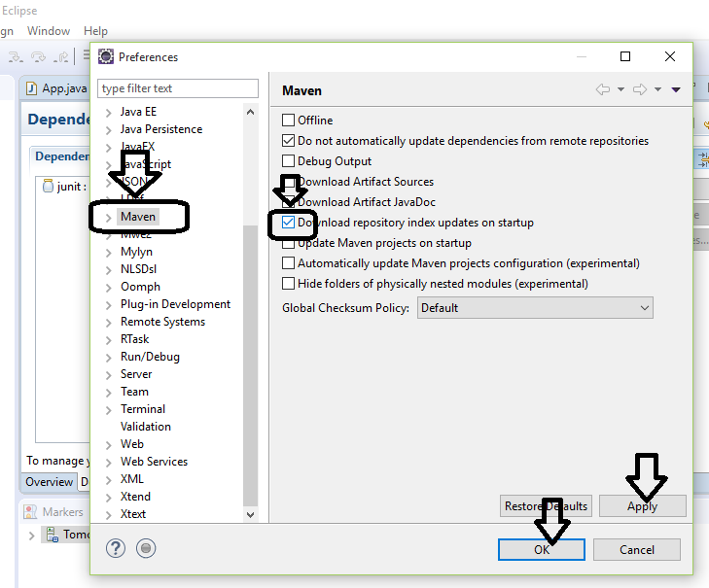Image resolution: width=709 pixels, height=588 pixels.
Task: Expand the Plug-in Development node
Action: click(x=109, y=305)
